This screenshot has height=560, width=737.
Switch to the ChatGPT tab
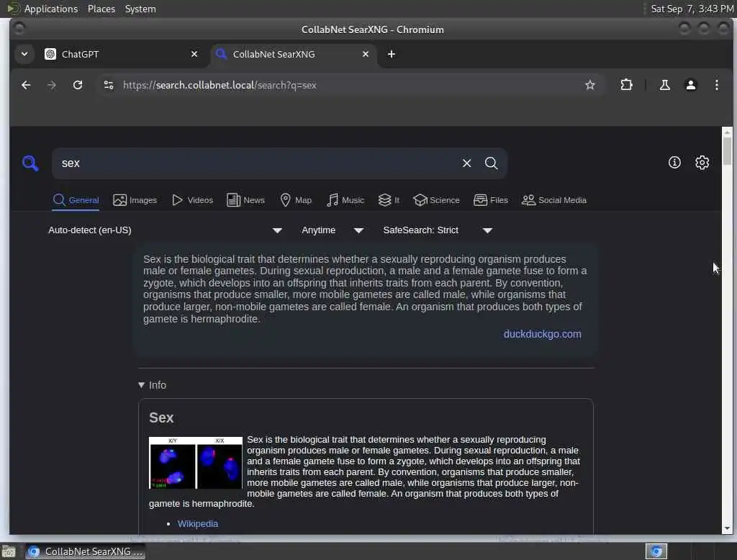122,54
